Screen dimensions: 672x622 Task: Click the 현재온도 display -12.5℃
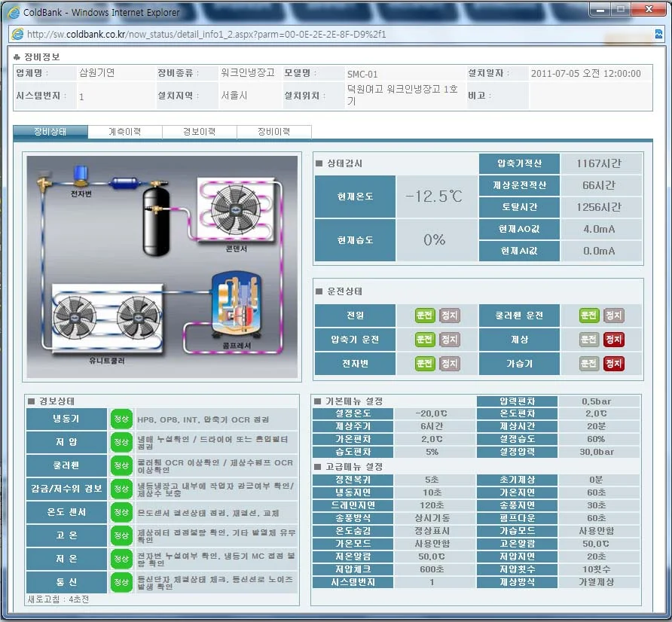[x=435, y=197]
